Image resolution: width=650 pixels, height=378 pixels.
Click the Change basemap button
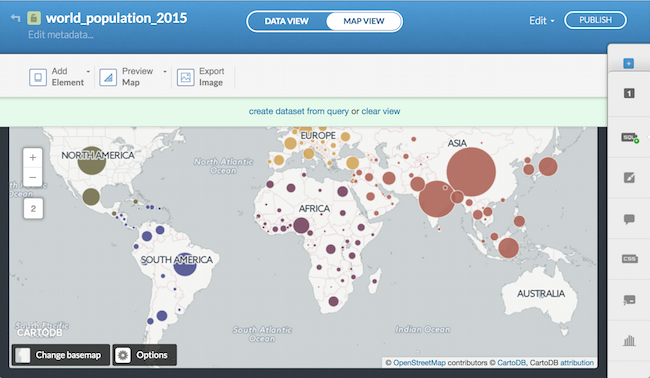coord(61,355)
